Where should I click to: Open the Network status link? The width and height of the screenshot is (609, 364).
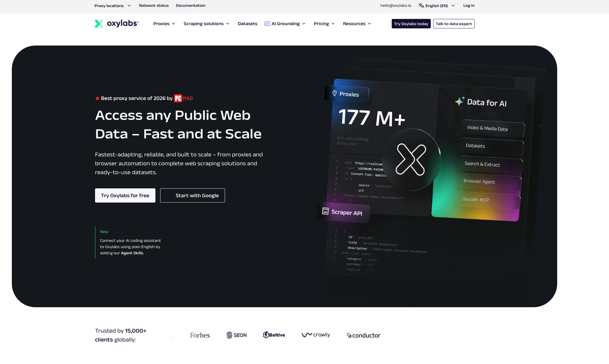pos(154,6)
